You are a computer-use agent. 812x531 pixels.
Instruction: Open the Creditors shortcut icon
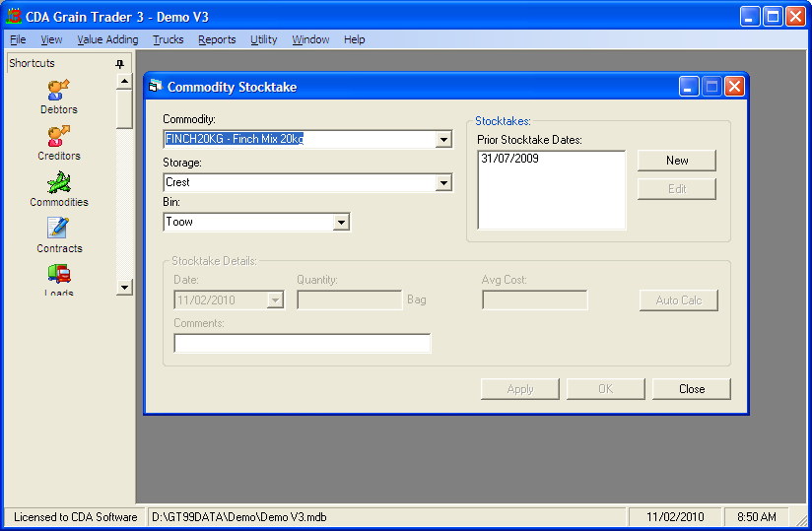58,137
